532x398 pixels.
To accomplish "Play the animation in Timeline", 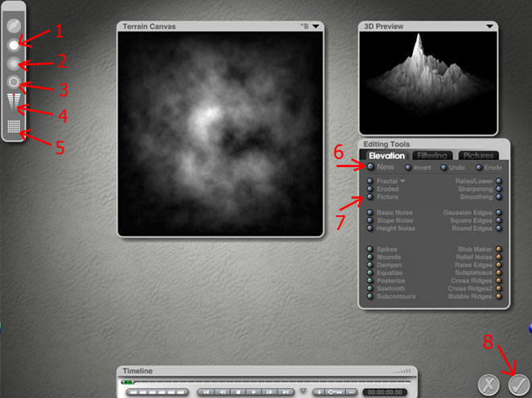I will click(x=254, y=392).
